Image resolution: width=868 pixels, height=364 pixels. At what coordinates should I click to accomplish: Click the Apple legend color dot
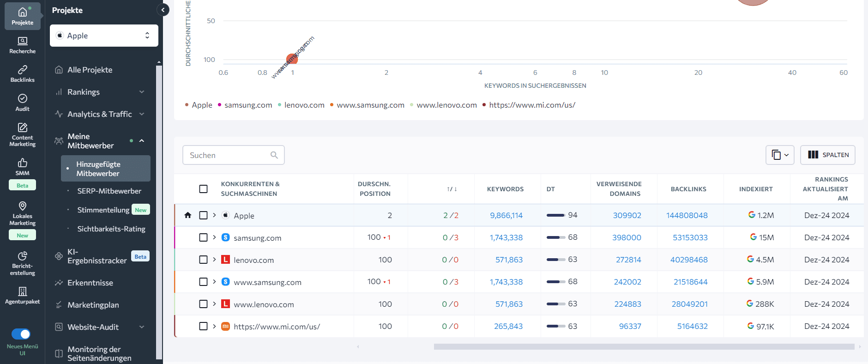pyautogui.click(x=187, y=105)
